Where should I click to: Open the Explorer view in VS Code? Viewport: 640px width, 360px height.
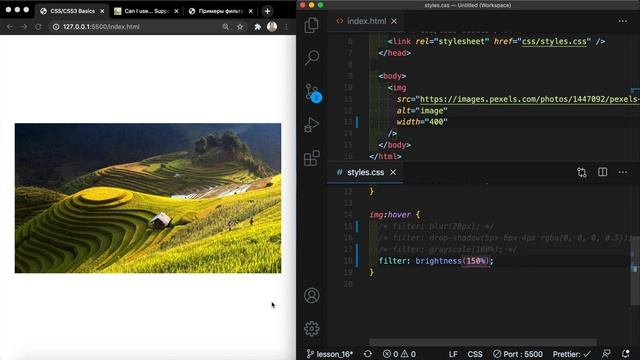pyautogui.click(x=312, y=25)
